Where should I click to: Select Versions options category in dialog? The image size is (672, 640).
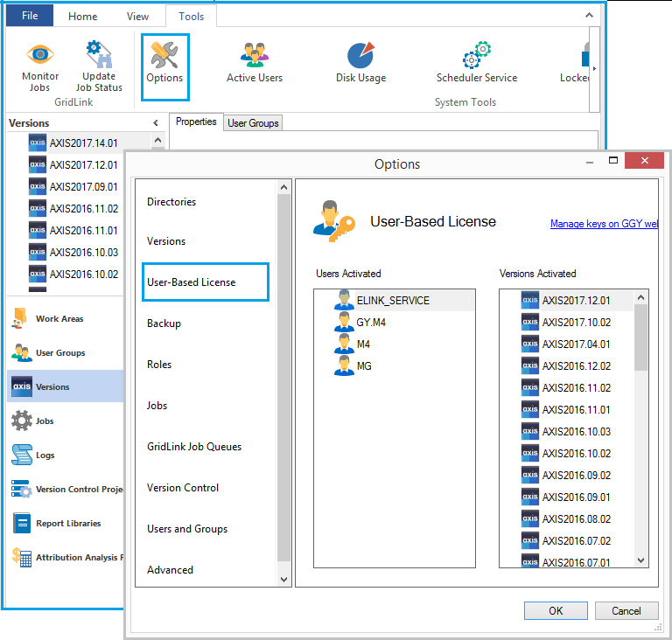[166, 240]
